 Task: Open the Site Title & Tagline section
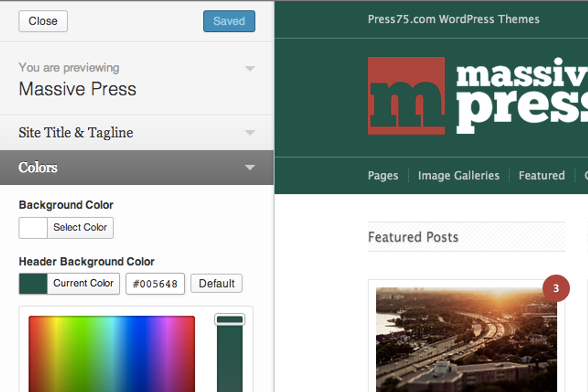[x=137, y=133]
